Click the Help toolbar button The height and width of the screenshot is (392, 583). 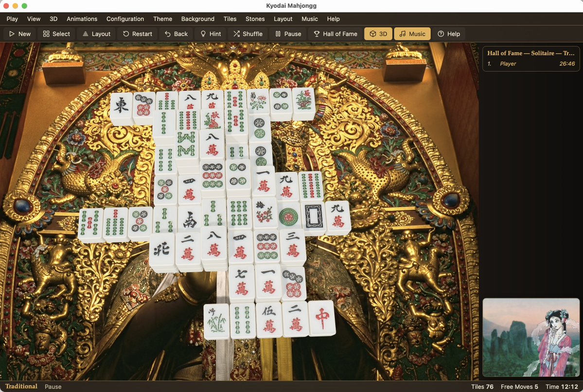click(449, 34)
